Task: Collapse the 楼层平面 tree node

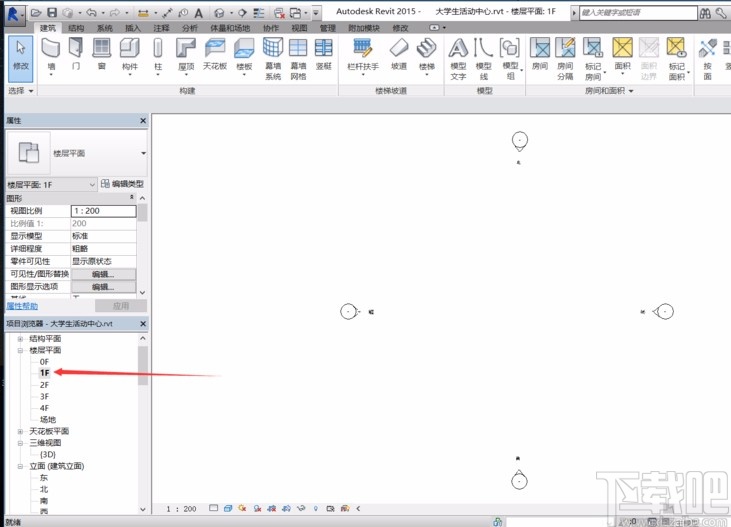Action: 20,350
